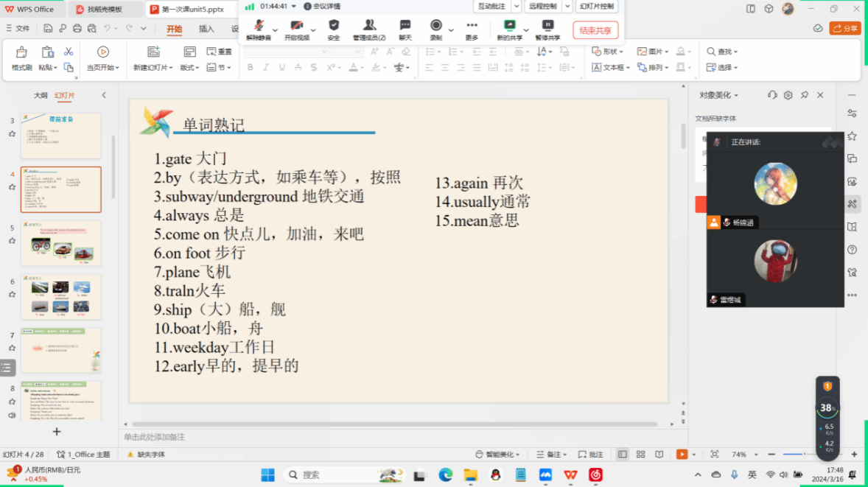Viewport: 868px width, 487px height.
Task: Click the pin icon in 对象美化 panel
Action: (x=804, y=95)
